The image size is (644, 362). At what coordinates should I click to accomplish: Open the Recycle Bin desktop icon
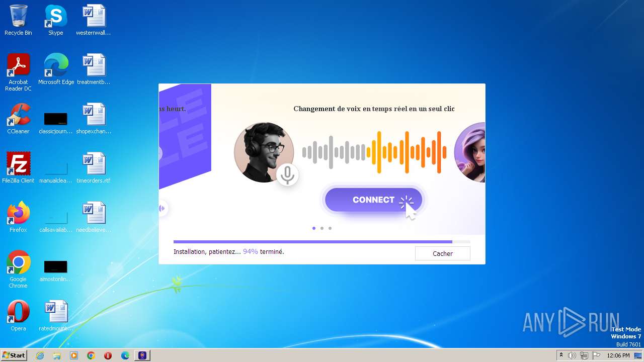[18, 20]
